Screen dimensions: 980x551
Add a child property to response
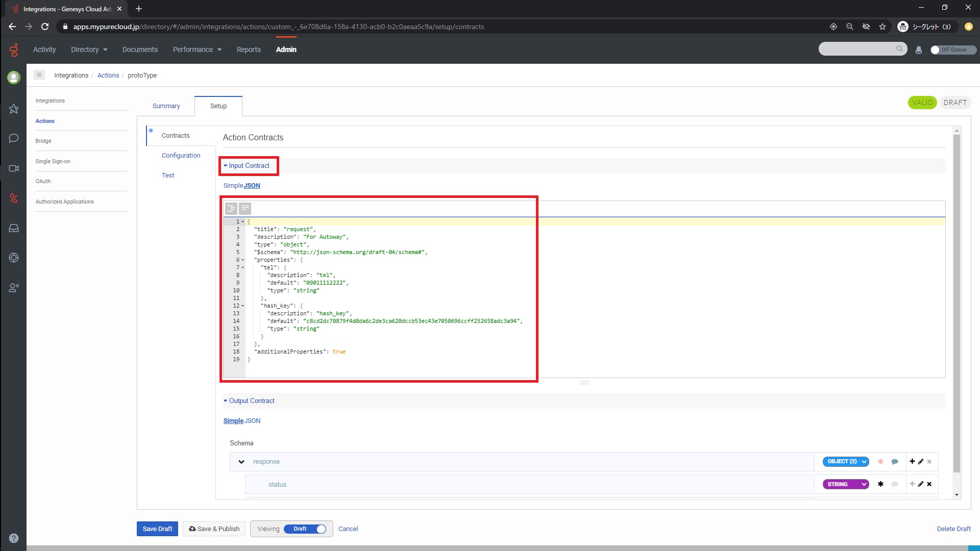[x=912, y=461]
